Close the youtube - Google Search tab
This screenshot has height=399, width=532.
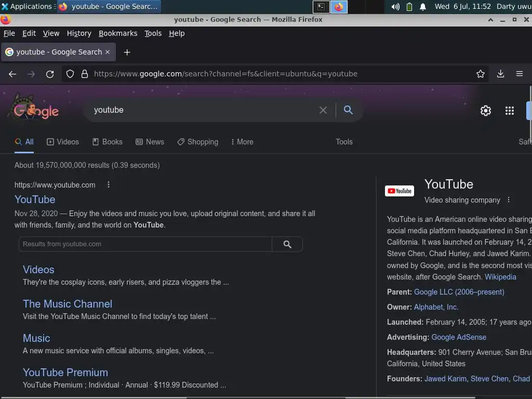(x=108, y=52)
